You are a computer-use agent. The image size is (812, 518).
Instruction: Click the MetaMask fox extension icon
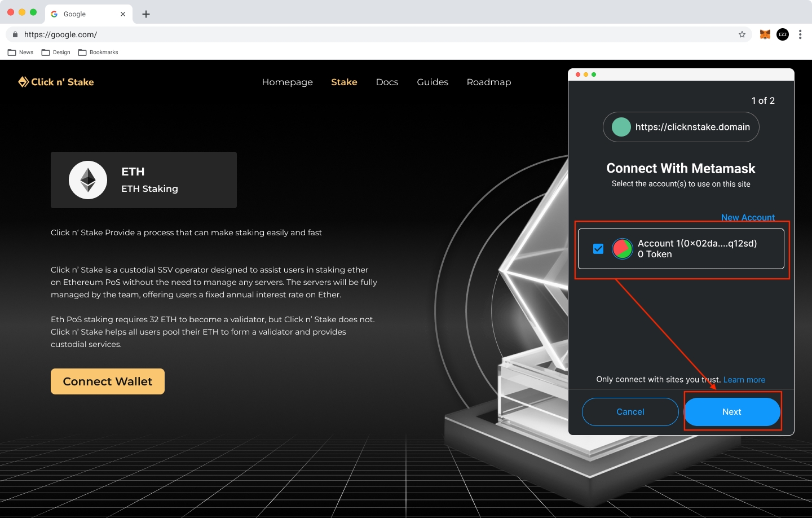click(765, 34)
